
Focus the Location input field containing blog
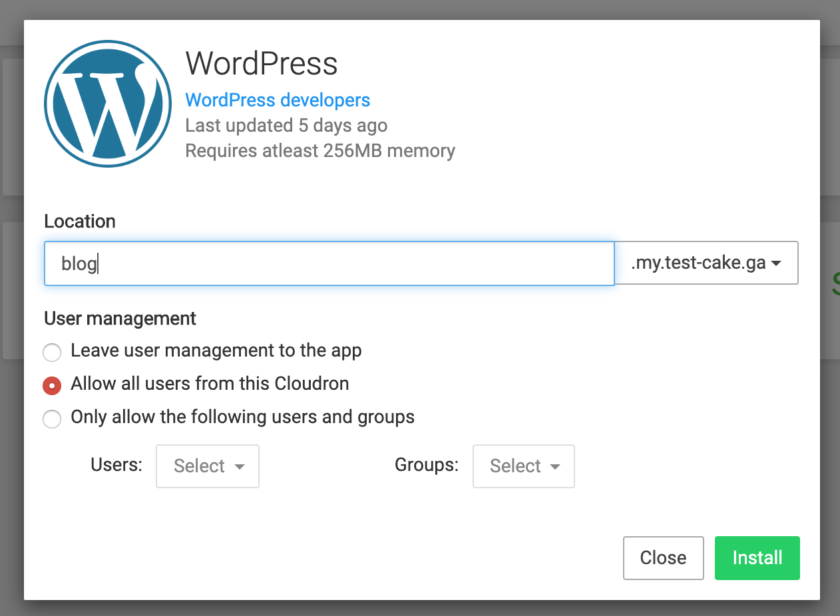[x=329, y=263]
